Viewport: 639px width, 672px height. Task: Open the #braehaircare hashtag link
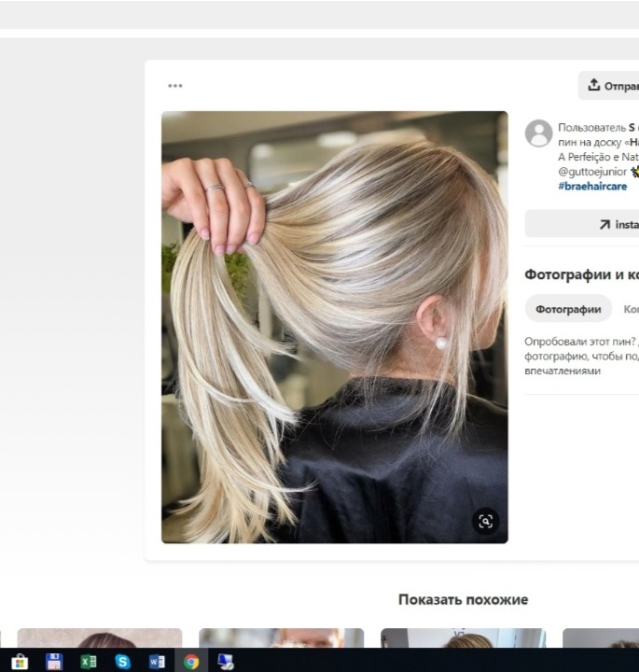[x=592, y=186]
